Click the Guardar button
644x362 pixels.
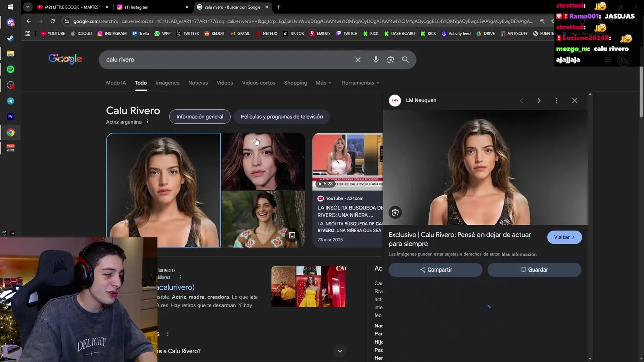tap(534, 270)
